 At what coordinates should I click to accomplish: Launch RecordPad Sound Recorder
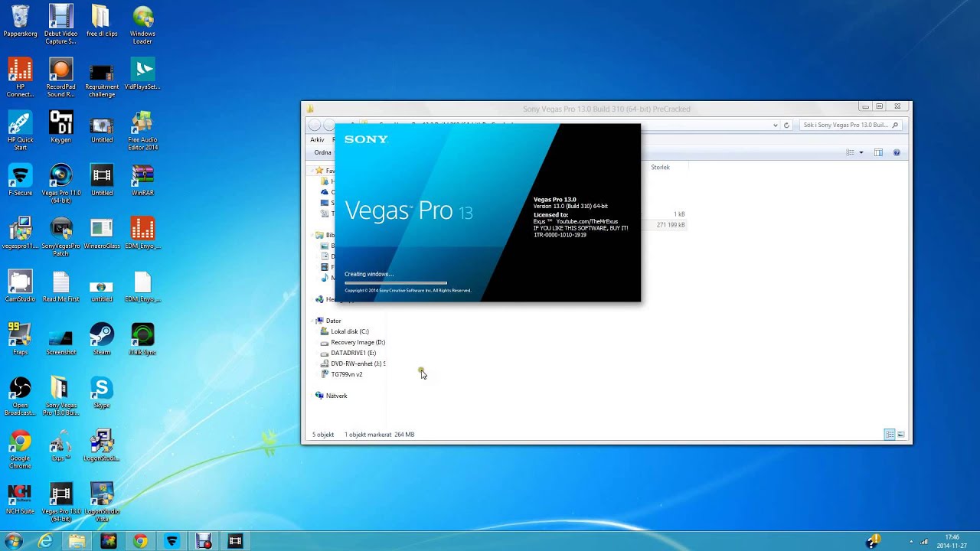point(61,77)
